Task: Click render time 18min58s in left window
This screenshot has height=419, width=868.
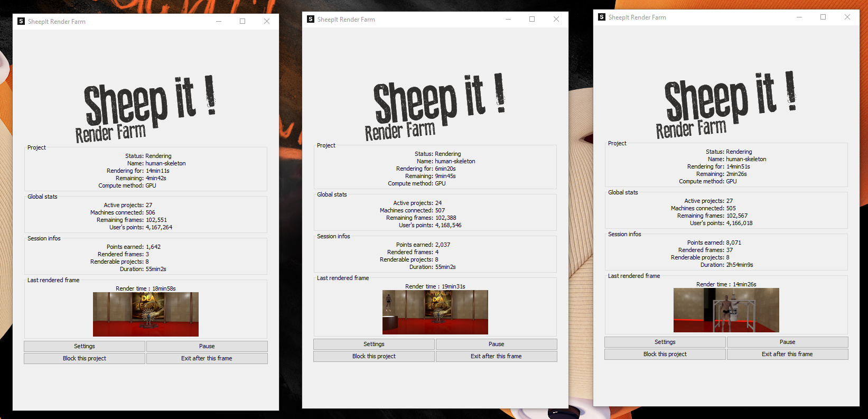Action: (x=164, y=288)
